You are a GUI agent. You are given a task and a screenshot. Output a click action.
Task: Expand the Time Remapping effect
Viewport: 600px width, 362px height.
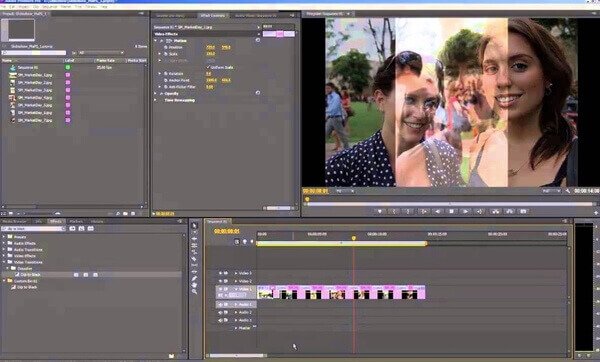tap(155, 100)
